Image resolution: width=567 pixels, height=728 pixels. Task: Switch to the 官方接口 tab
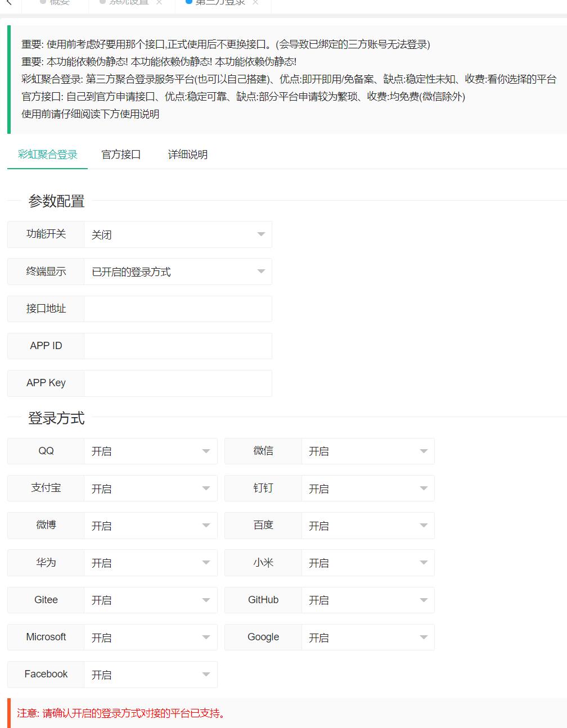[x=121, y=155]
